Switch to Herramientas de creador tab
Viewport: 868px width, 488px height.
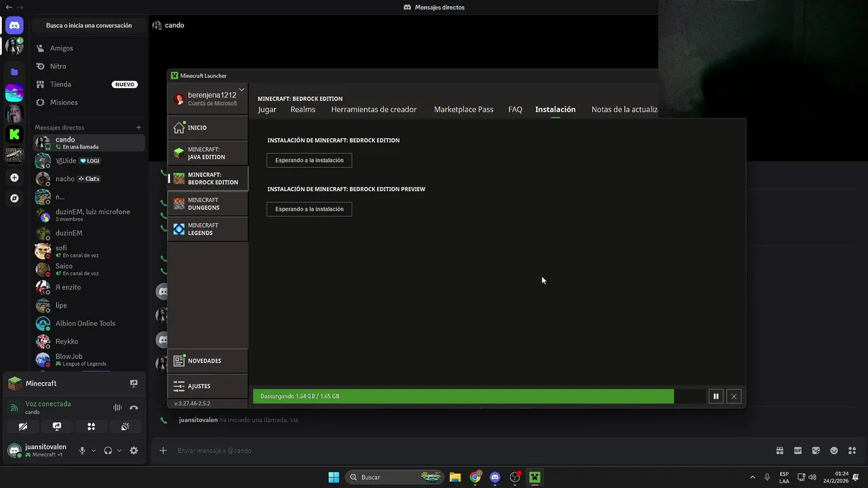374,109
